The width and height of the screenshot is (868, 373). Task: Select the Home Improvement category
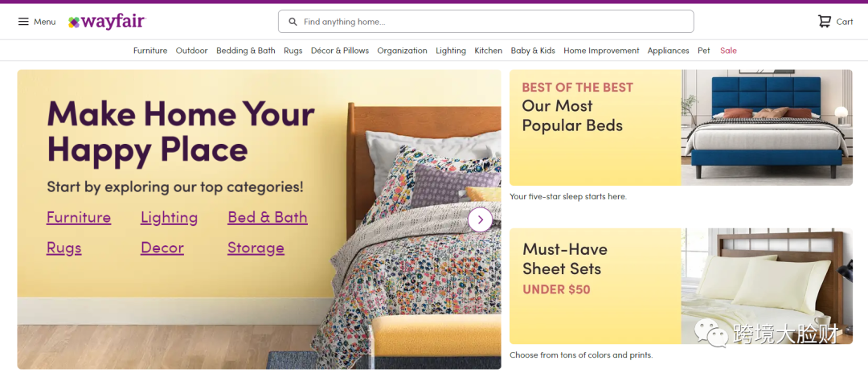(x=601, y=51)
